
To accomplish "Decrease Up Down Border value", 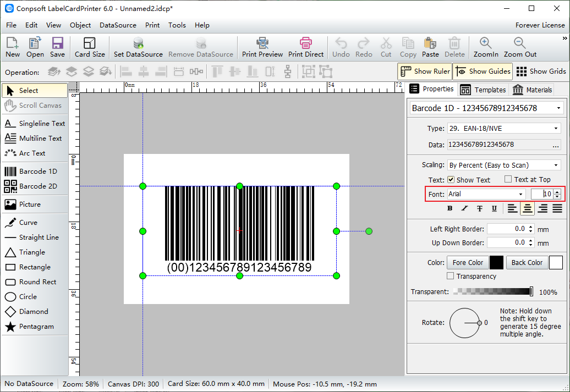I will tap(531, 245).
